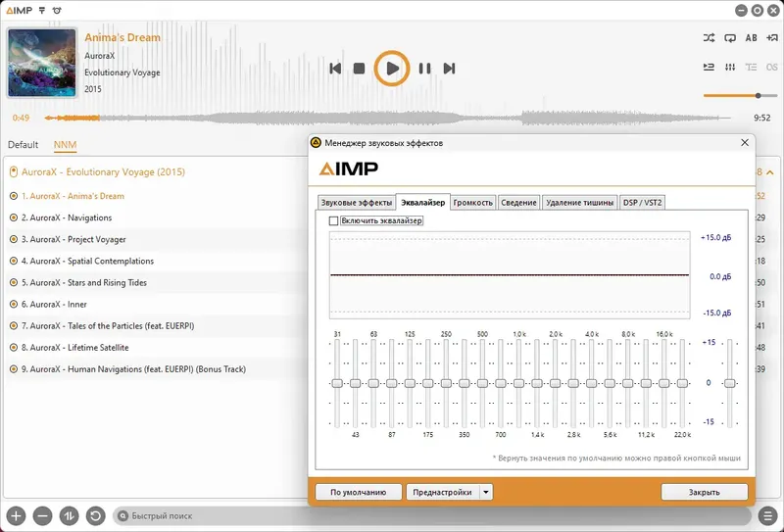Select track 6. AuroraX - Inner
784x532 pixels.
155,304
